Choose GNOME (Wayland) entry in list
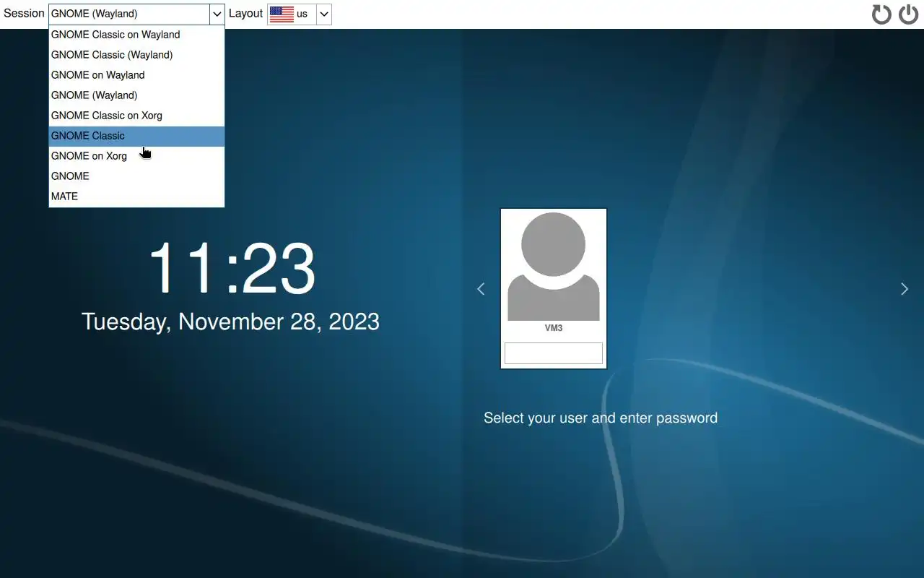The image size is (924, 578). tap(136, 95)
